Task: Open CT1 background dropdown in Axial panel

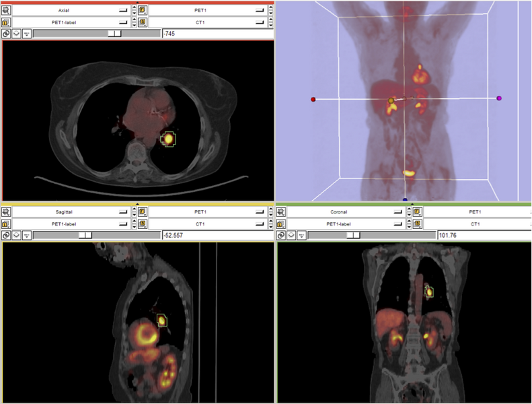Action: 208,22
